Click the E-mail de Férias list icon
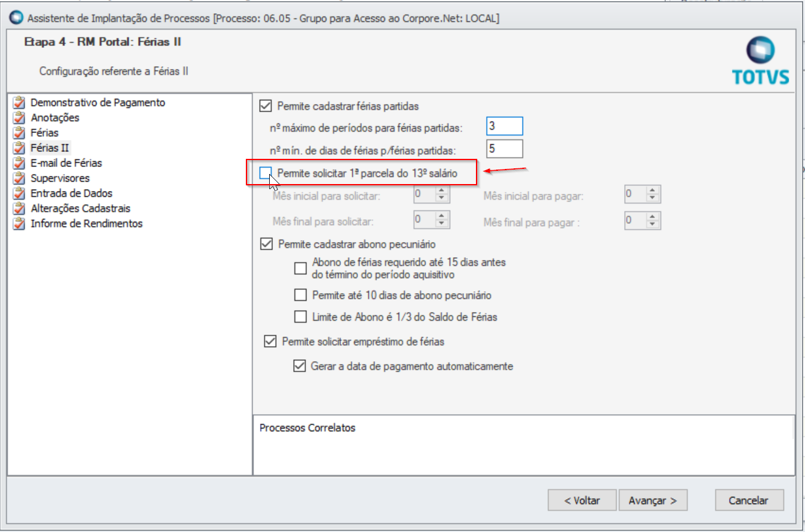Viewport: 805px width, 532px height. 20,163
